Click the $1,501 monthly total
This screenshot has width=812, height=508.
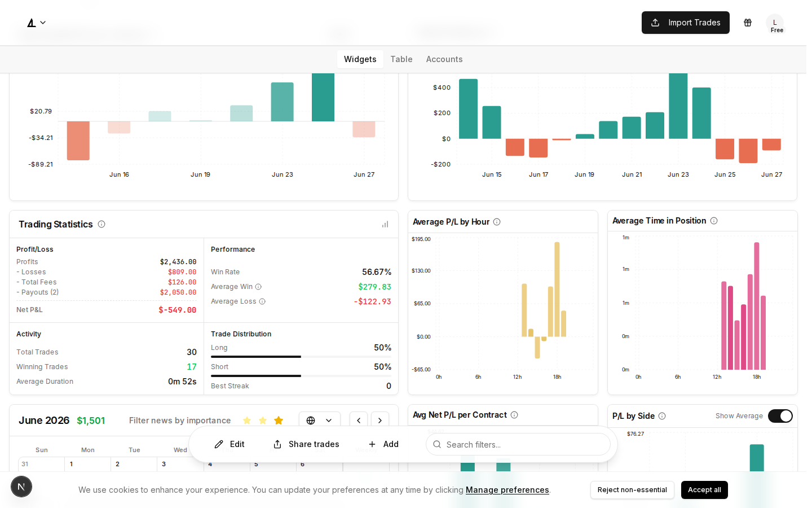click(91, 421)
